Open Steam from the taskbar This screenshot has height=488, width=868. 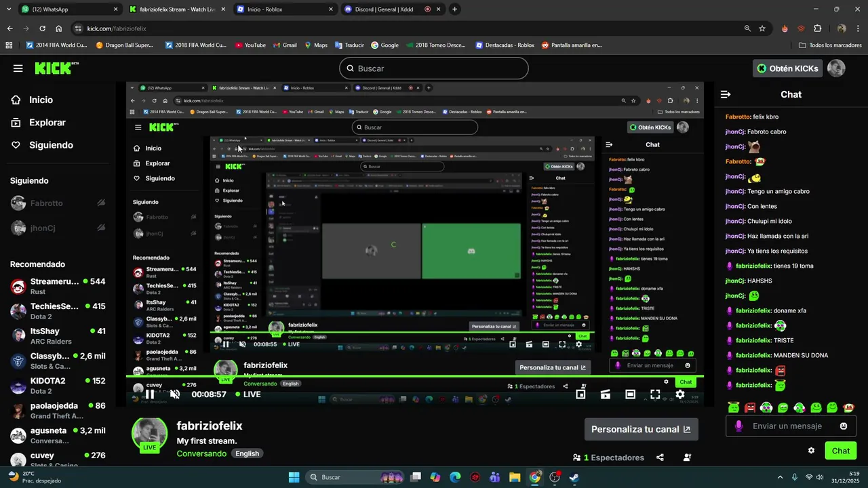click(x=574, y=477)
